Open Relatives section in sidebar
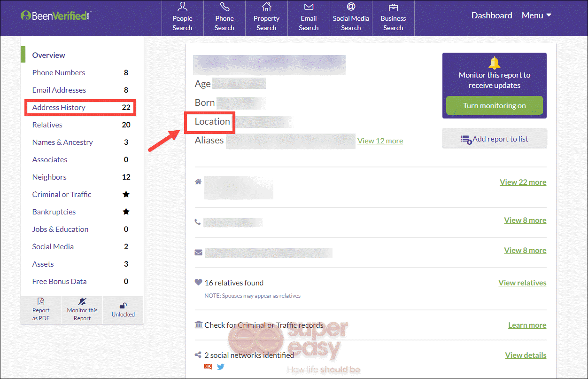This screenshot has height=379, width=588. click(x=47, y=125)
